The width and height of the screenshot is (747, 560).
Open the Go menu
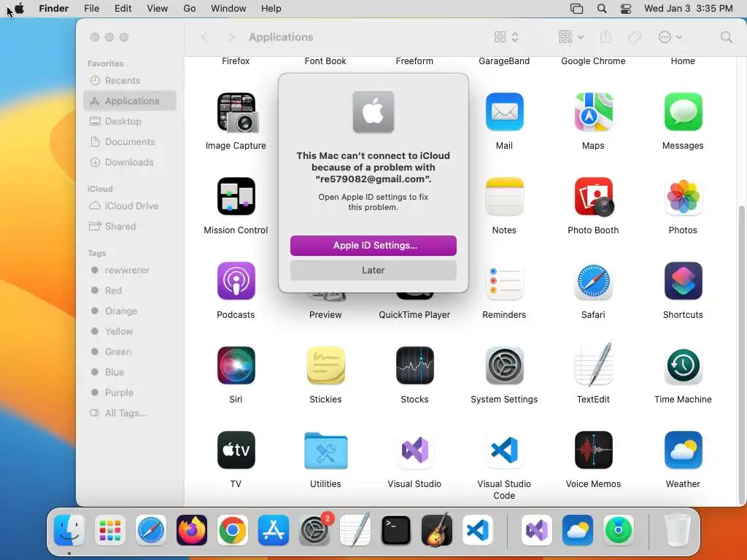pos(189,9)
